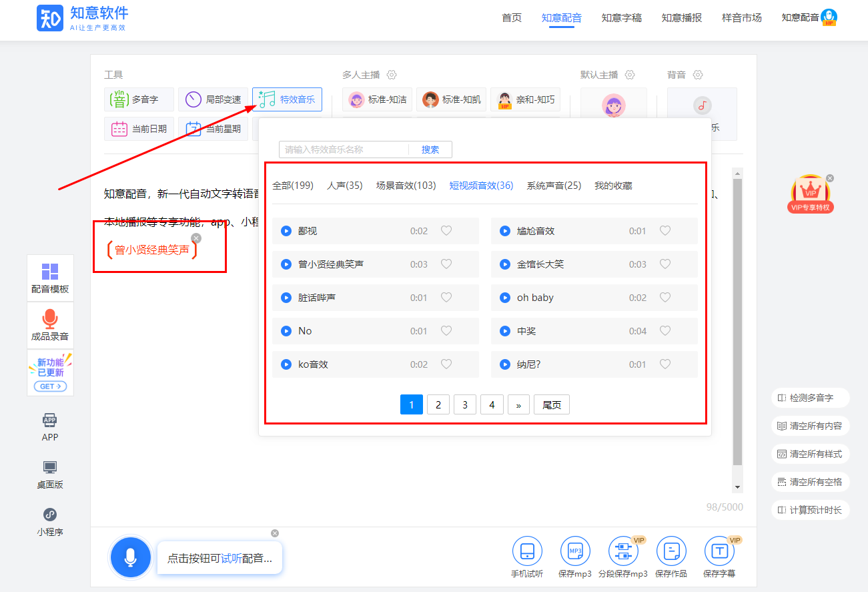Open 成品录音 in the left sidebar
The image size is (868, 592).
(x=50, y=325)
